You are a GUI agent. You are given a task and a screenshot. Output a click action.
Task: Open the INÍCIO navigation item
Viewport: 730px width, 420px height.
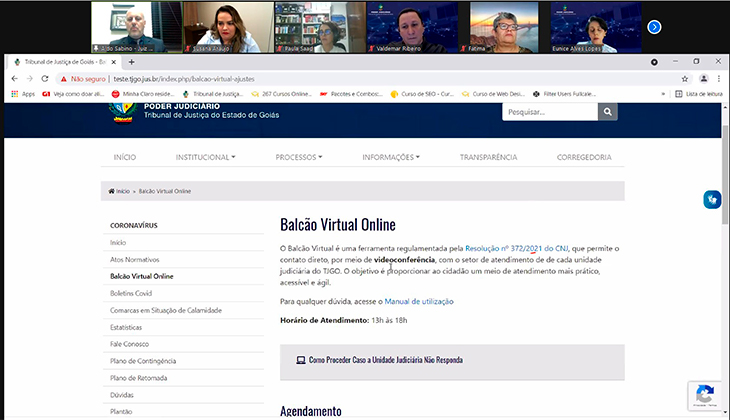pos(125,157)
